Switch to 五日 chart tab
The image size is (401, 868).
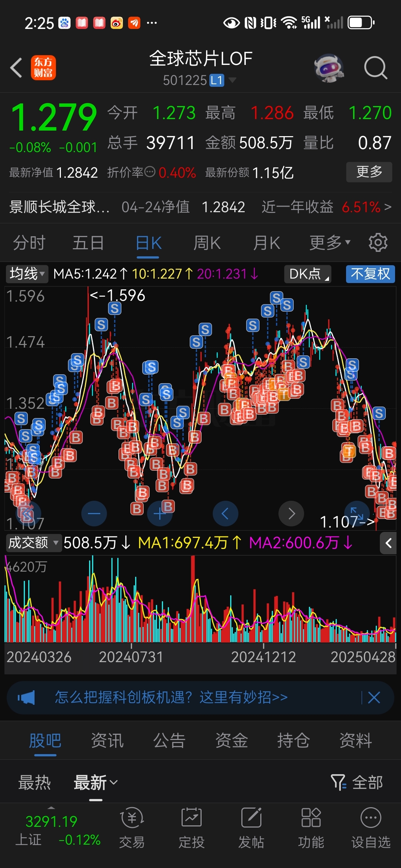pos(88,243)
